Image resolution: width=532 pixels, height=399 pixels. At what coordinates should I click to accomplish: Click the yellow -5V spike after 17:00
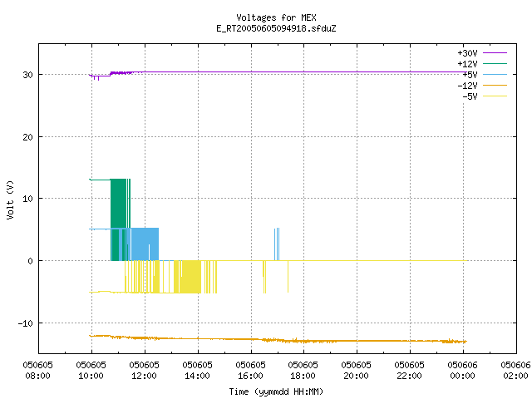288,277
